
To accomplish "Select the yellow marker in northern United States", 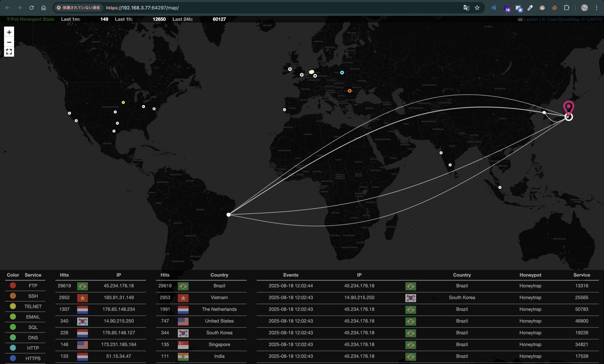I will 123,102.
